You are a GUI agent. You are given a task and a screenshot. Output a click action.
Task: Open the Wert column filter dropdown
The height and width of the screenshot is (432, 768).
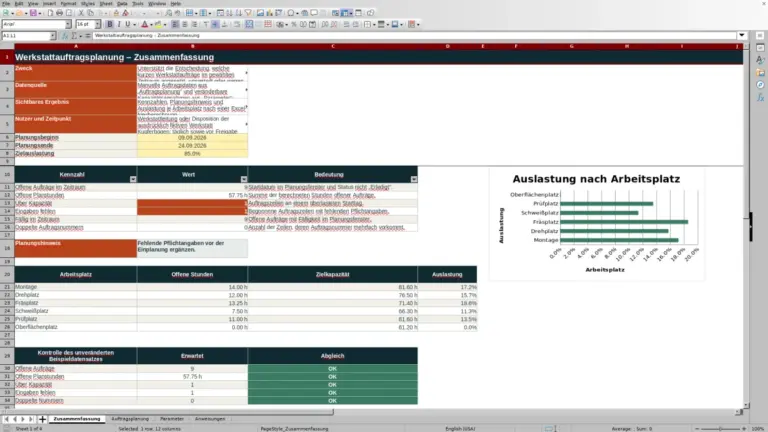tap(244, 179)
